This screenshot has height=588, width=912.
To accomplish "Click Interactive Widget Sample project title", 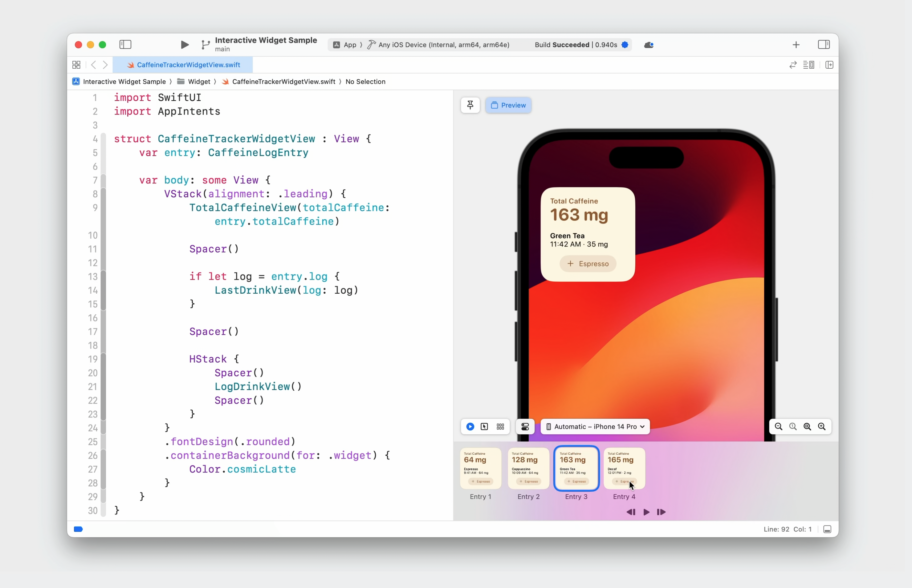I will click(266, 40).
